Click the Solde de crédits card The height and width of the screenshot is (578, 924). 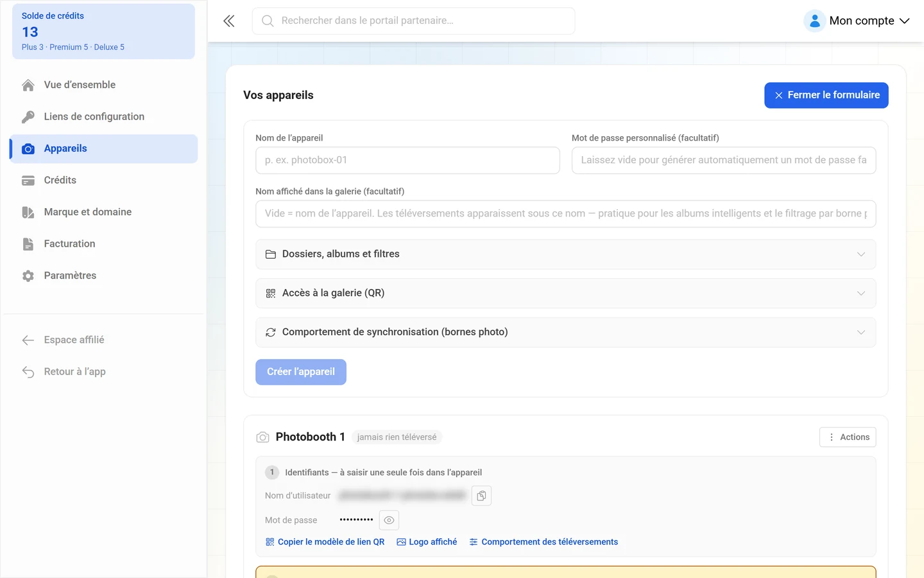tap(103, 31)
